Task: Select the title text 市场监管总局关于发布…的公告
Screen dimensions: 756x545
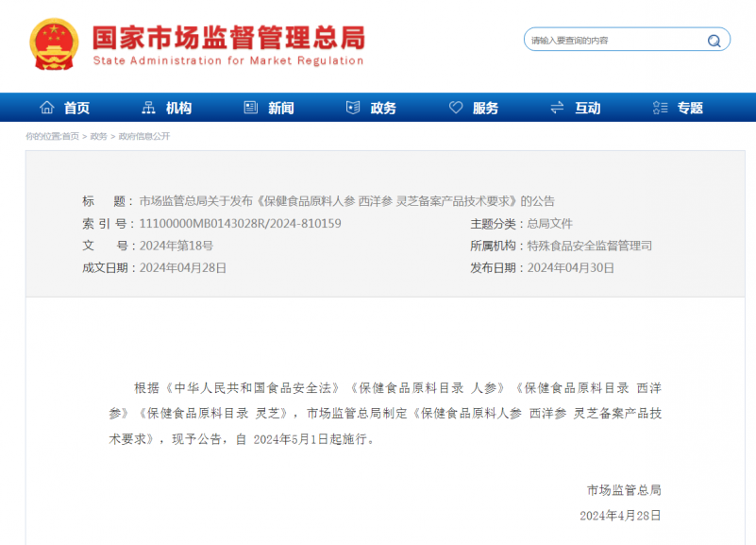Action: 347,201
